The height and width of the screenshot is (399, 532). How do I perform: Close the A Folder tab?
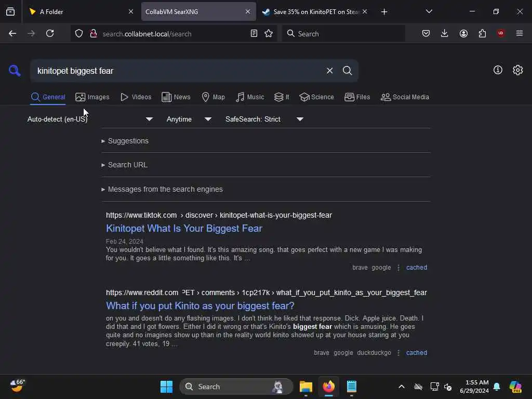(131, 11)
